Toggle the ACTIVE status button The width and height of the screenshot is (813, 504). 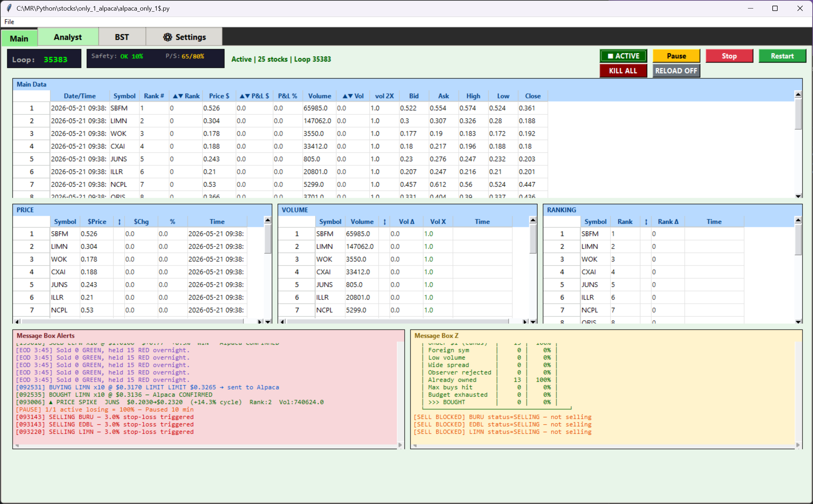click(623, 56)
